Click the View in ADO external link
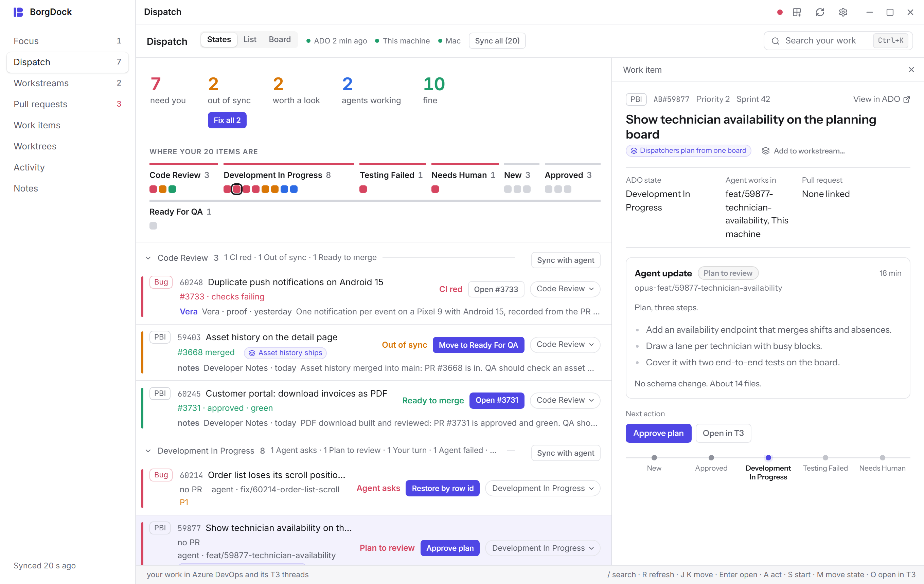 pos(882,99)
